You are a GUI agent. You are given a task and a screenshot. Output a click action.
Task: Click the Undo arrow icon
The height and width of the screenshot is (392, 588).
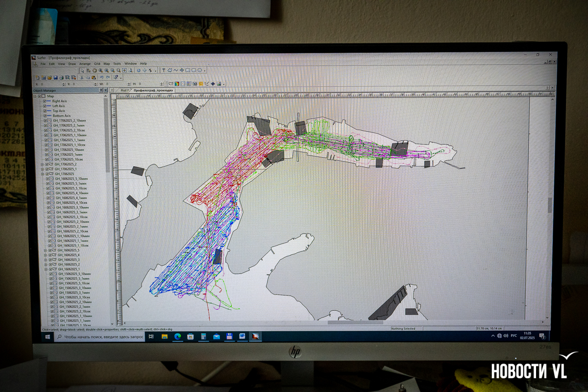point(101,77)
